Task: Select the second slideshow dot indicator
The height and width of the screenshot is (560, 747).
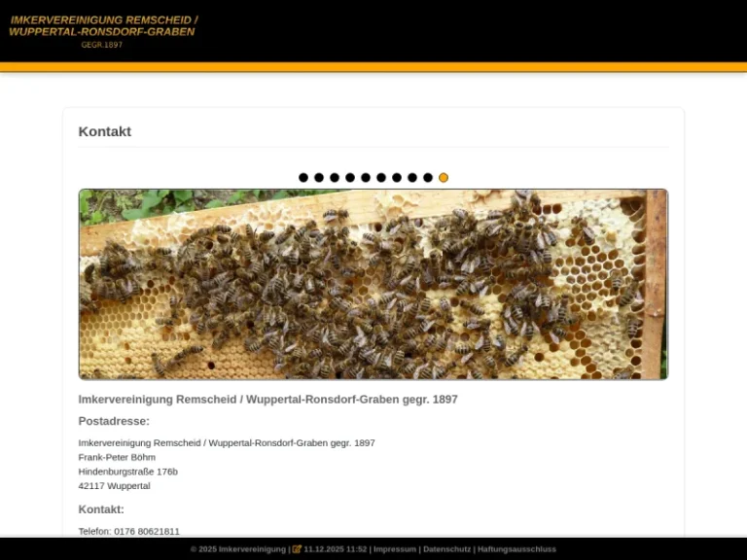Action: [x=319, y=178]
